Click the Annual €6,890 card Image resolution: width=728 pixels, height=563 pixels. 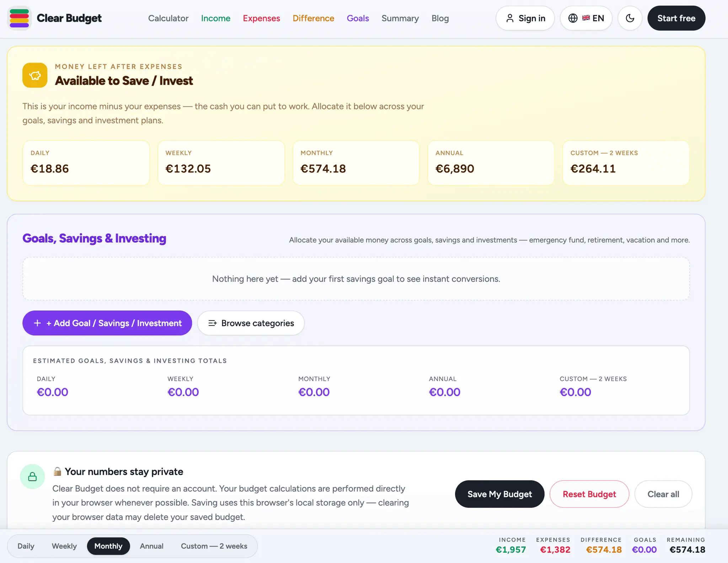tap(491, 163)
